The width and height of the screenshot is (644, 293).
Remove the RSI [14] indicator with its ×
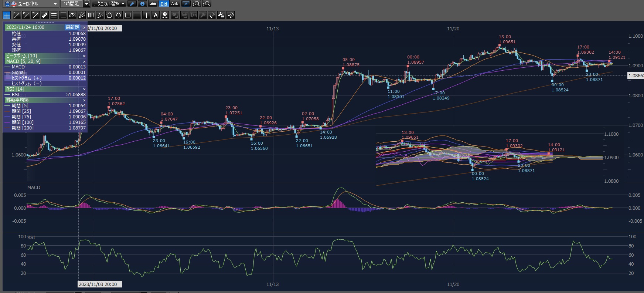(84, 89)
